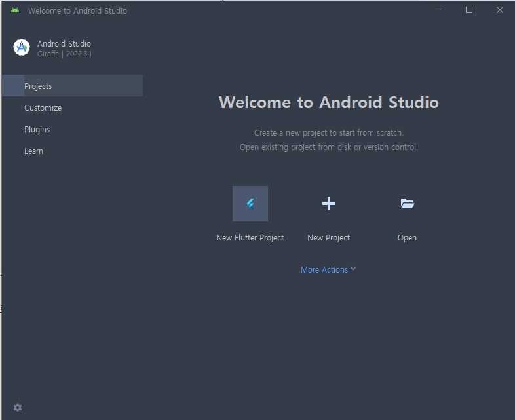Click the Welcome to Android Studio heading

coord(329,102)
